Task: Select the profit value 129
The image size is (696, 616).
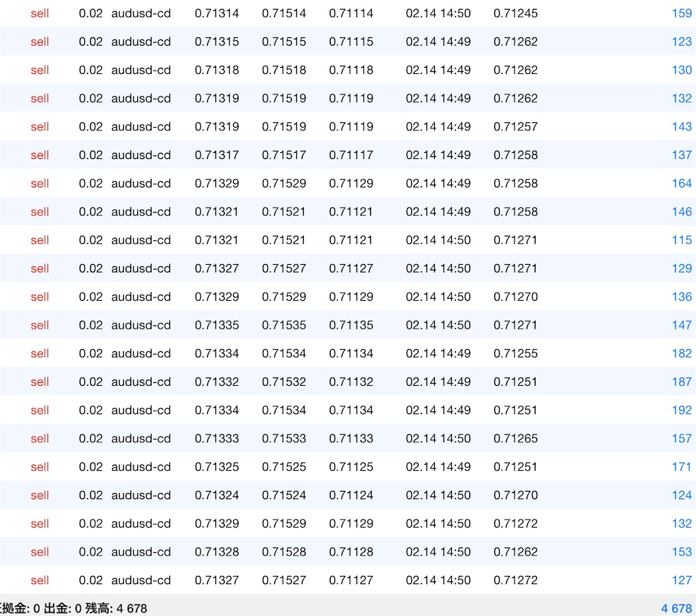Action: 682,269
